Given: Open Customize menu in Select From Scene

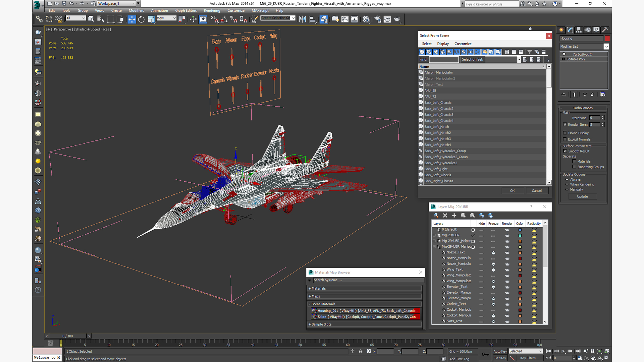Looking at the screenshot, I should (x=463, y=44).
